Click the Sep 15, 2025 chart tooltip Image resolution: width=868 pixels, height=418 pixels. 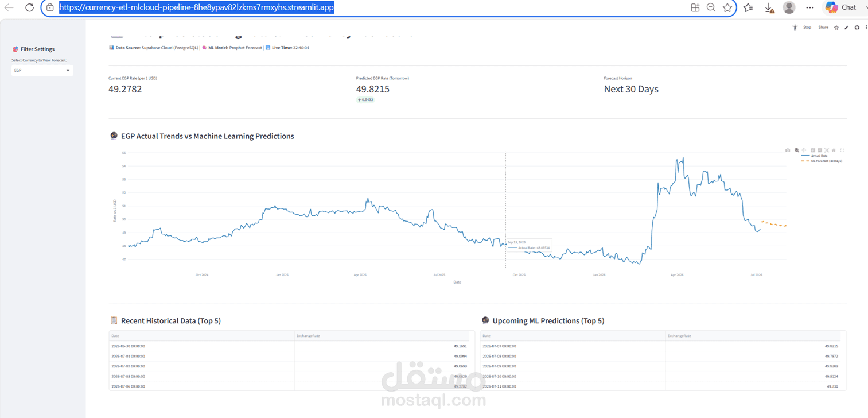tap(528, 245)
